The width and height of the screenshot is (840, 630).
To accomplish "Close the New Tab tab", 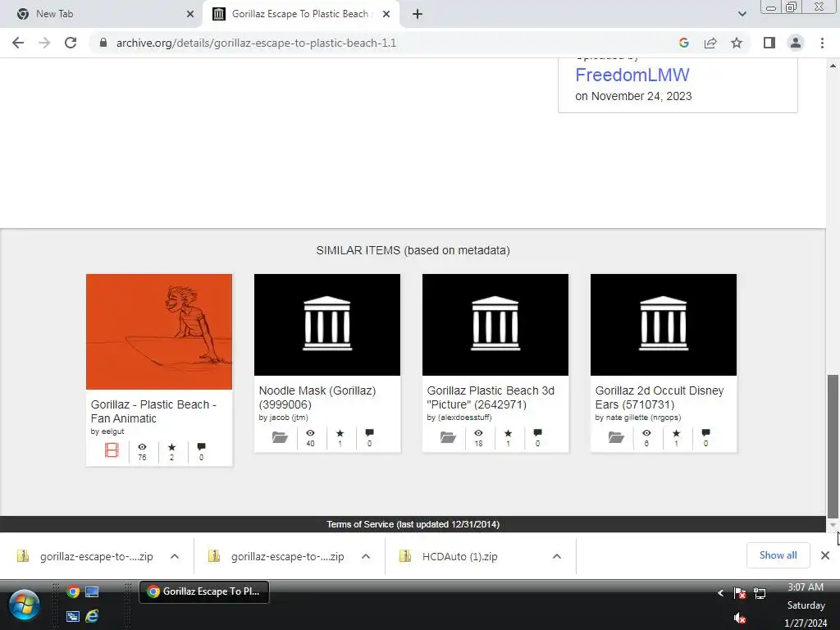I will [190, 15].
